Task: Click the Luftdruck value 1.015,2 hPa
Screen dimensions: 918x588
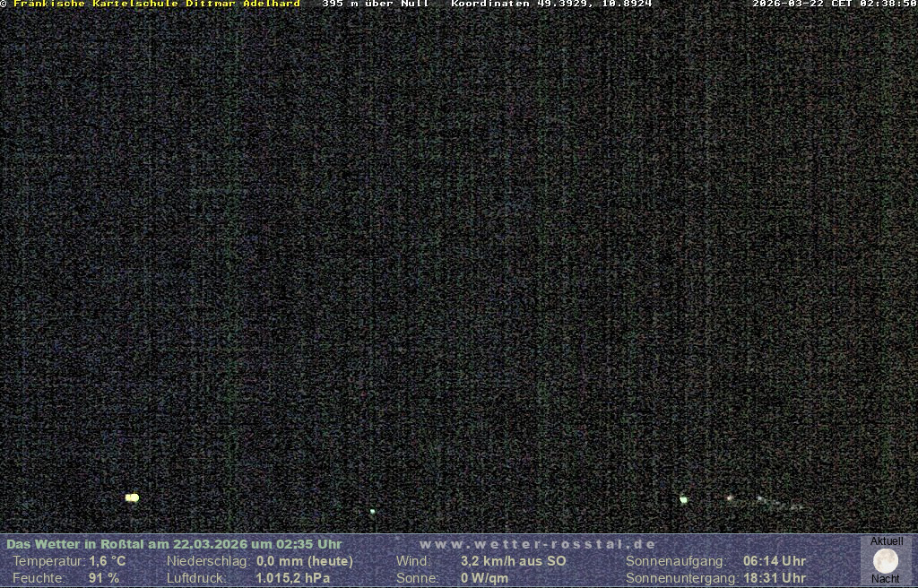Action: (293, 578)
